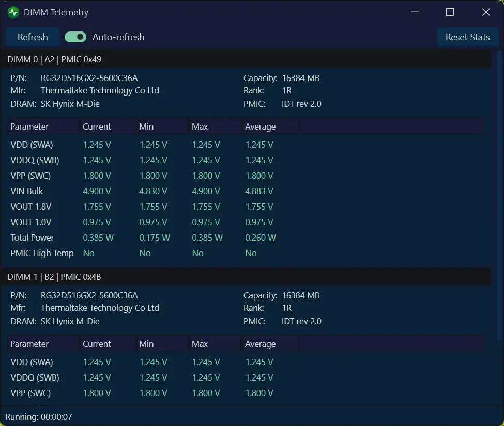504x426 pixels.
Task: Click the Current column header in DIMM 0 table
Action: click(x=107, y=127)
